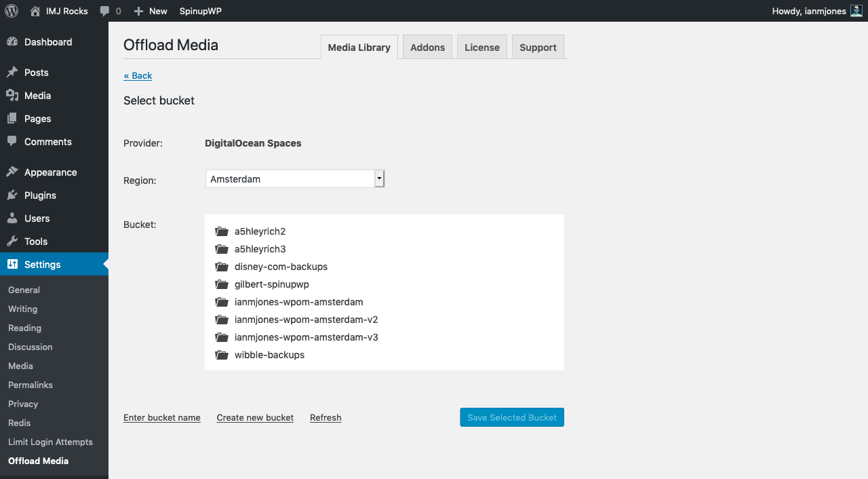
Task: Open Permalinks settings submenu
Action: tap(31, 385)
